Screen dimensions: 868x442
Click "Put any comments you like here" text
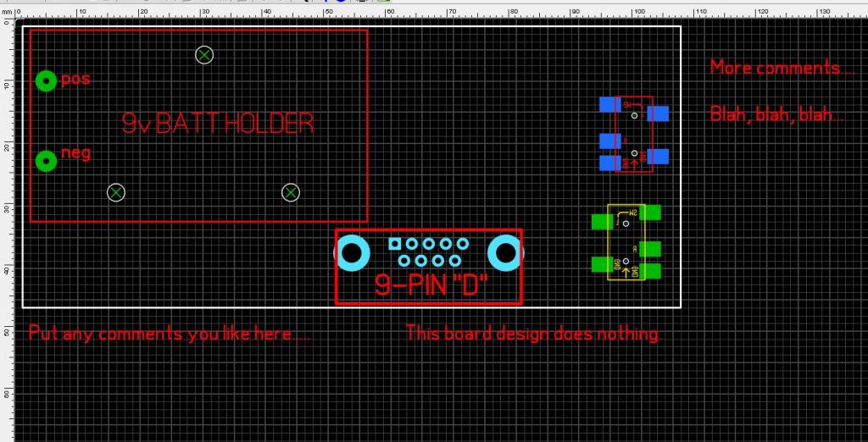tap(170, 333)
